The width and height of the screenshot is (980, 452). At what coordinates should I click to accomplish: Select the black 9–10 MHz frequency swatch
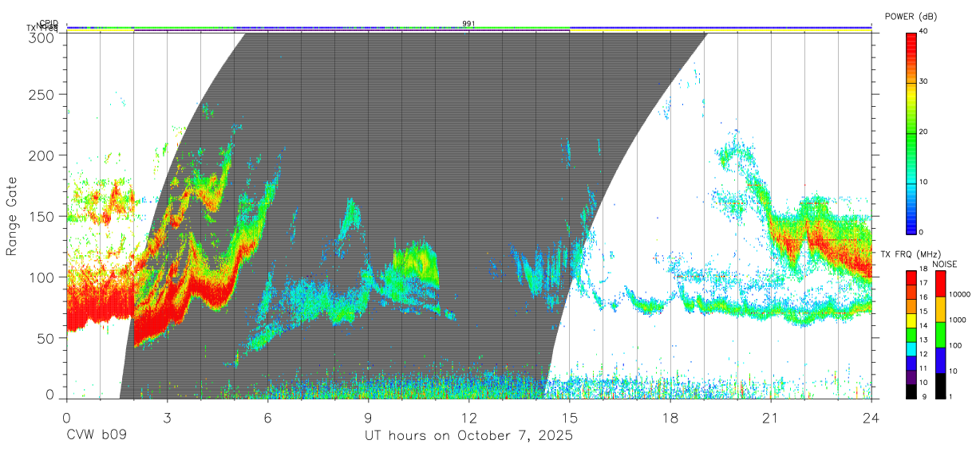(911, 391)
